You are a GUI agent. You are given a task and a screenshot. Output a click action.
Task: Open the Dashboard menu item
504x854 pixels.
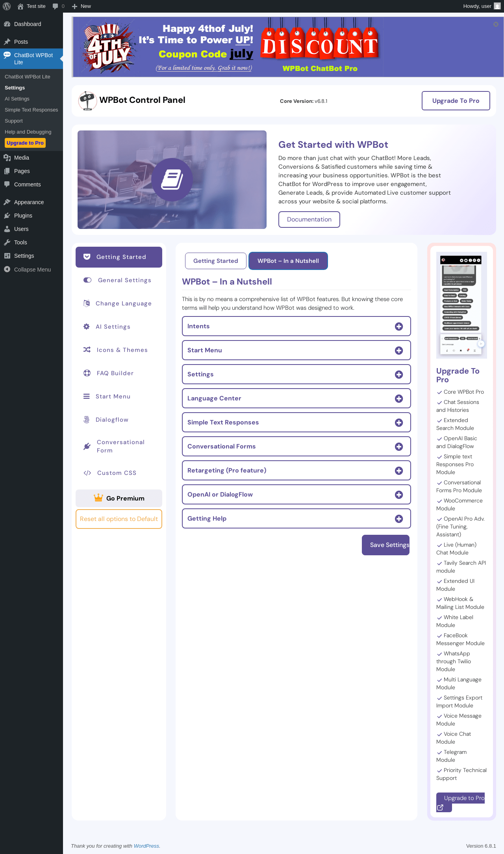point(31,24)
